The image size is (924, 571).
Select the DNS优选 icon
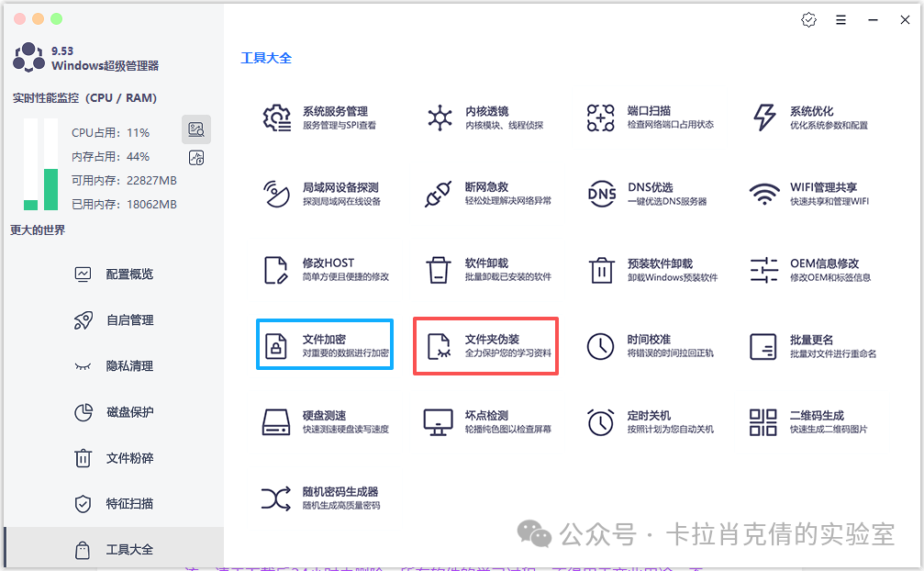coord(601,194)
